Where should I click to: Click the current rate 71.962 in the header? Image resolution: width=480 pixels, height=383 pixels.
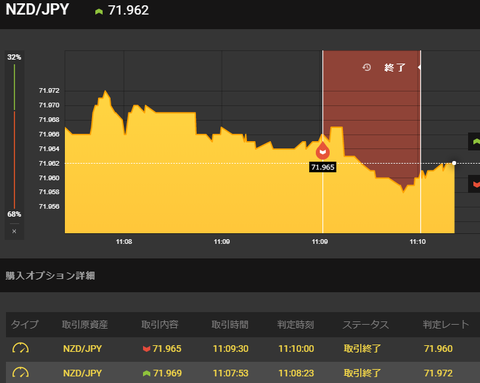click(128, 10)
